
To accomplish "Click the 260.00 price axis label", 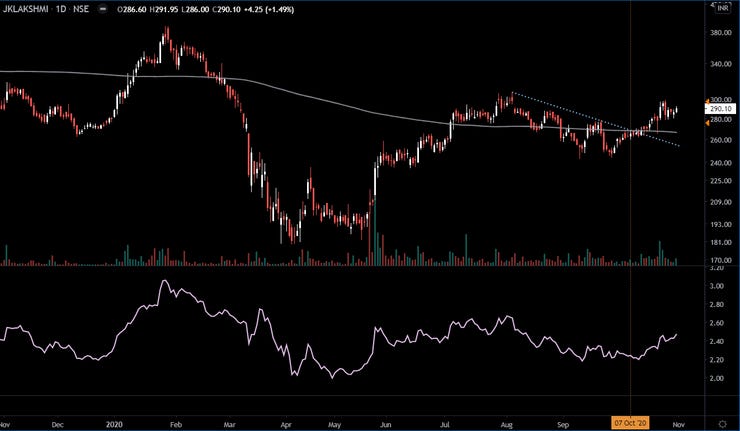I will click(722, 140).
